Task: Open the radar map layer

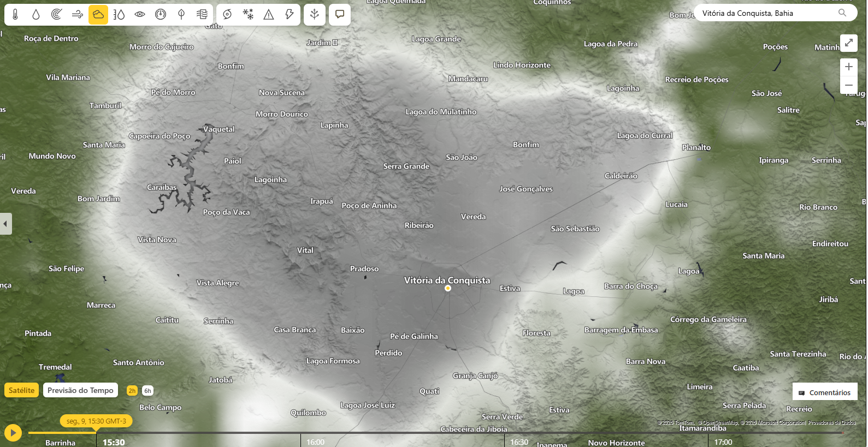Action: pyautogui.click(x=57, y=15)
